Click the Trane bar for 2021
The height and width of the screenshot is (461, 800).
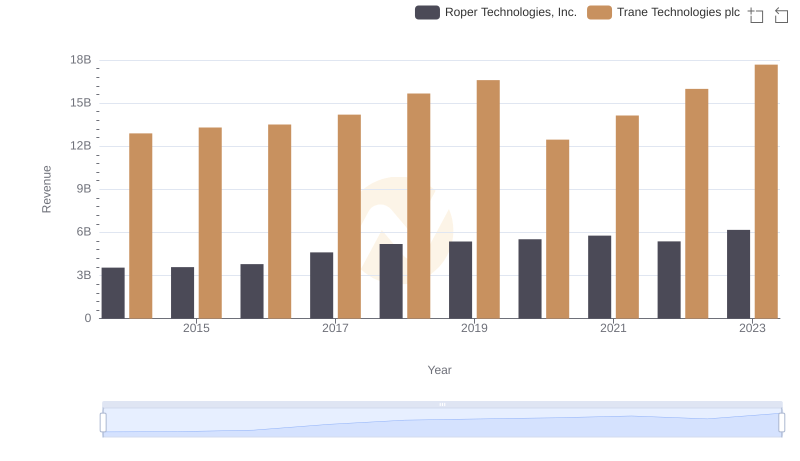pyautogui.click(x=627, y=217)
